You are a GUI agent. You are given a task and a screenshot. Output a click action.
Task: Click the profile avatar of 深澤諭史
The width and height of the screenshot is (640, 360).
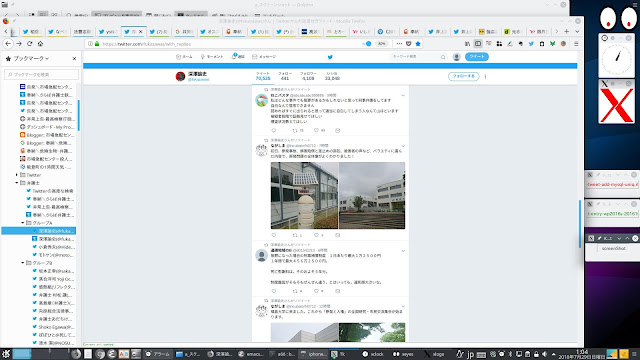point(180,76)
